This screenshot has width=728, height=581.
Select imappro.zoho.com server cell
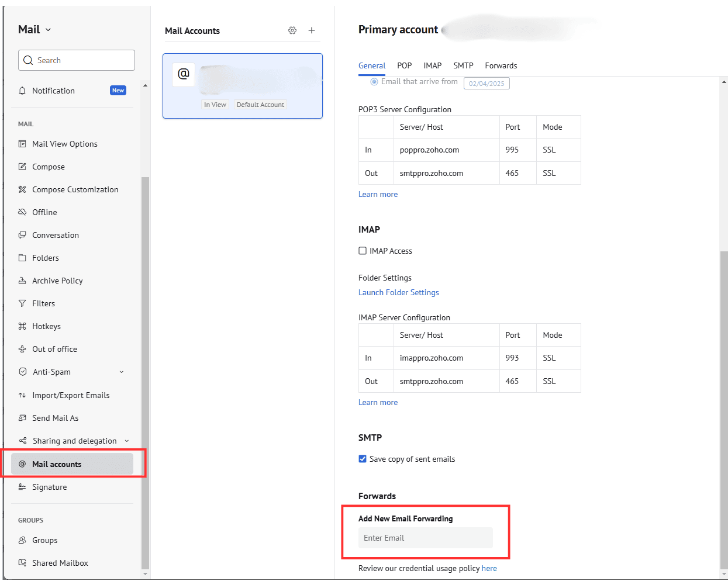447,358
